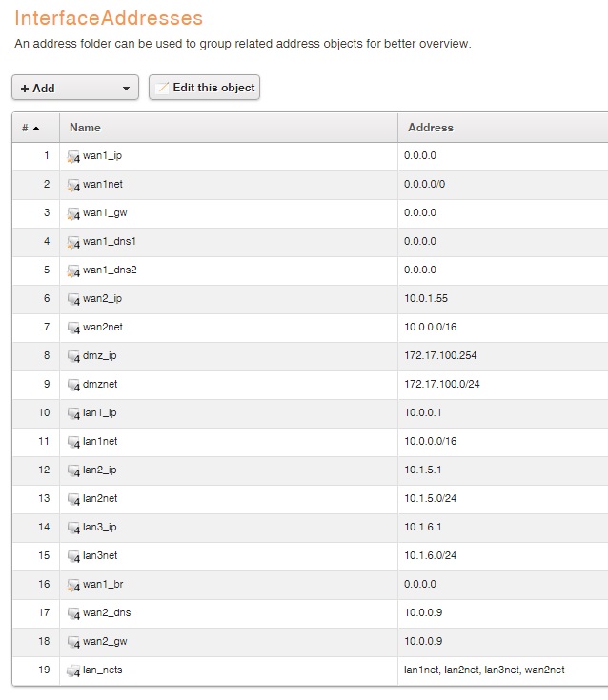
Task: Click the lan_nets group icon
Action: click(x=73, y=670)
